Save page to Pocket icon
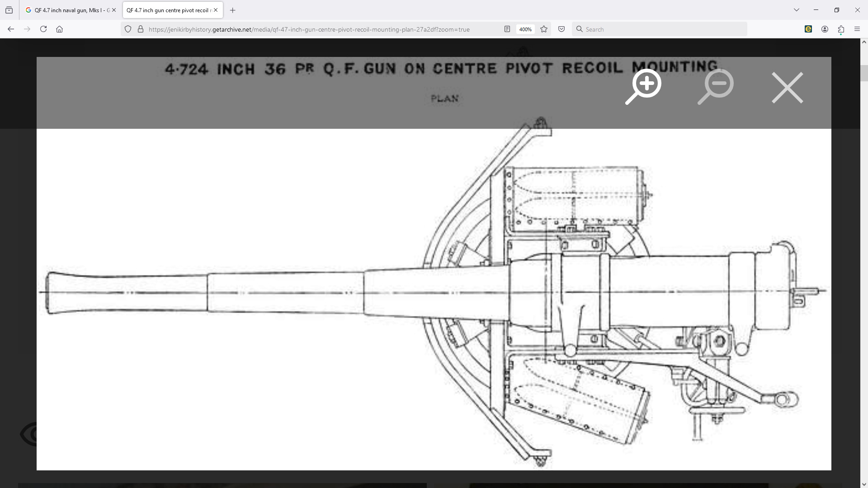The image size is (868, 488). (x=561, y=29)
